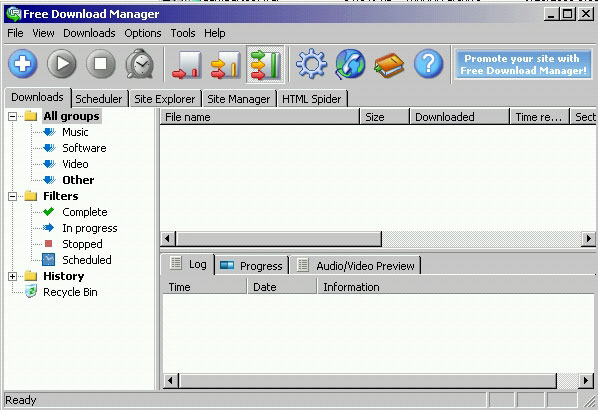Click the History folder icon
Image resolution: width=598 pixels, height=410 pixels.
(31, 276)
